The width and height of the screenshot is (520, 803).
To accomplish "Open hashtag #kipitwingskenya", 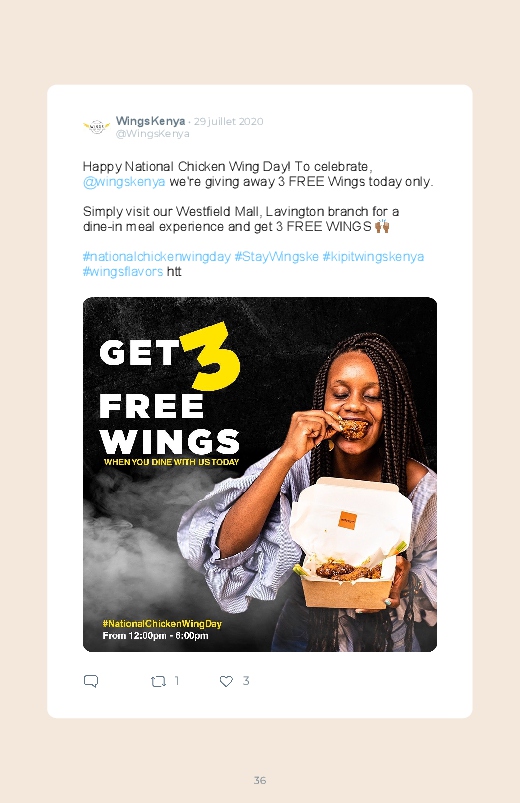I will [x=373, y=257].
